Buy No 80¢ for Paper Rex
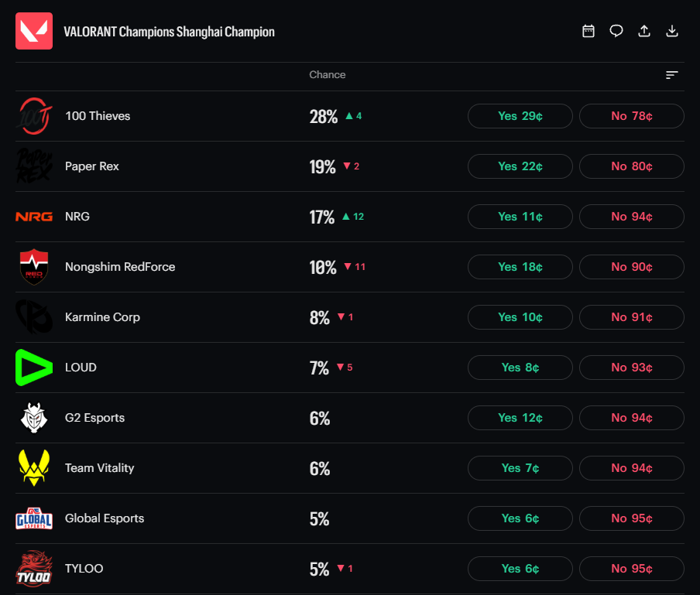This screenshot has height=595, width=700. (632, 166)
